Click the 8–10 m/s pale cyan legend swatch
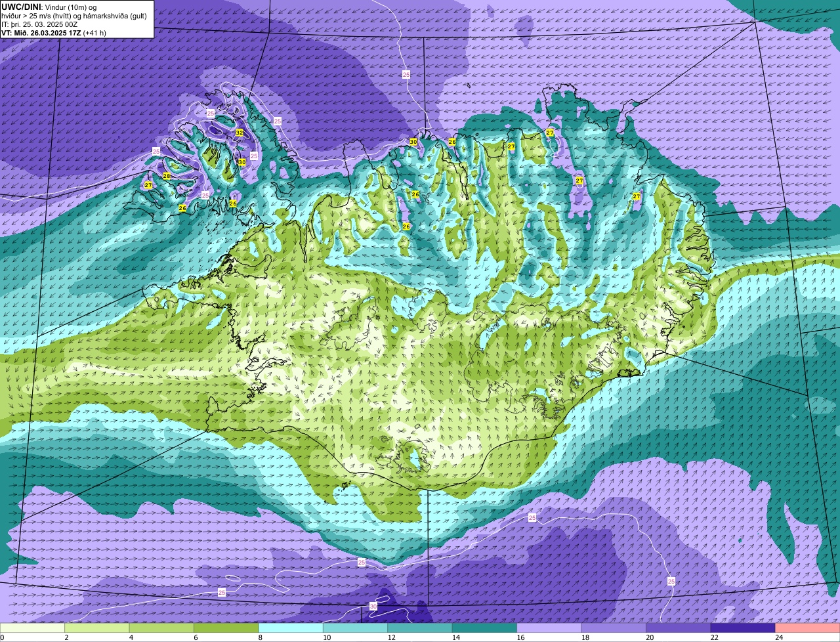The width and height of the screenshot is (840, 642). [x=291, y=628]
